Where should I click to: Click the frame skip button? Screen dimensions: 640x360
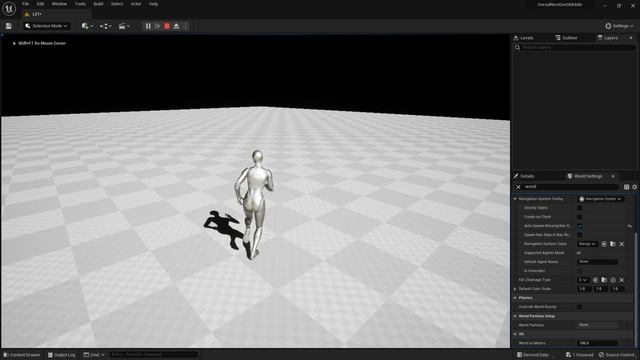point(158,26)
